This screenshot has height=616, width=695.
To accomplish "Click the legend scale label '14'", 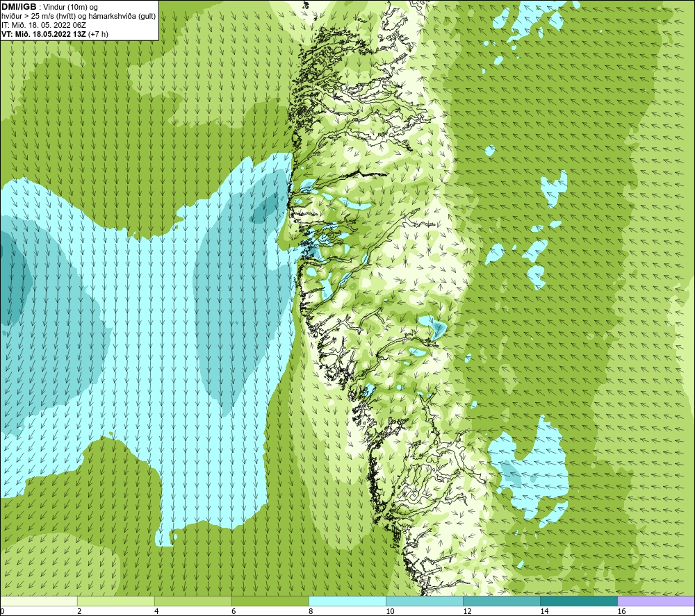I will coord(544,611).
